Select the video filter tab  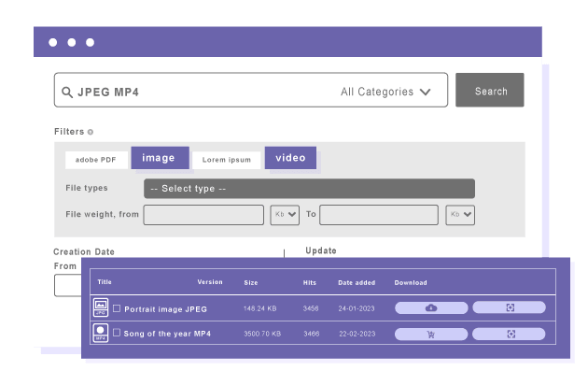coord(290,158)
